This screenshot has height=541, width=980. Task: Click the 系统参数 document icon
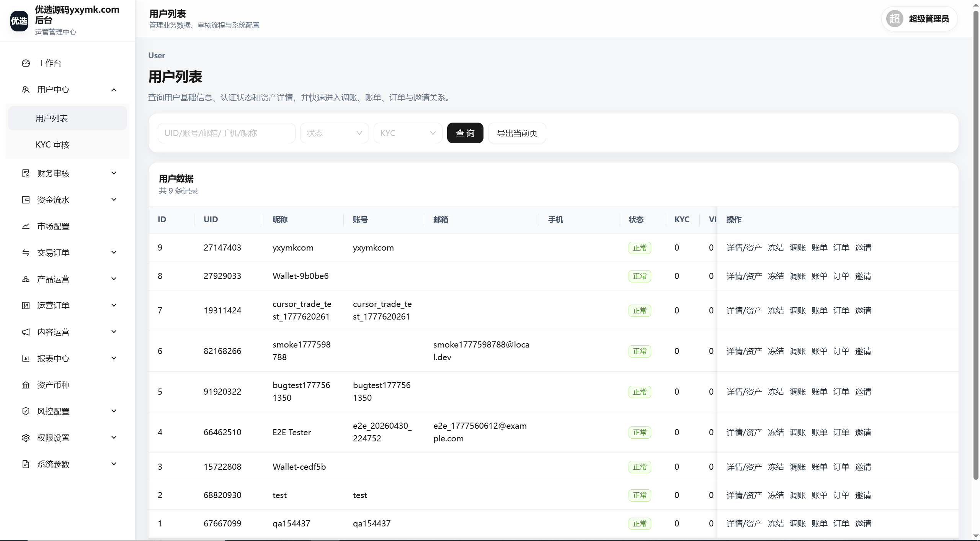(x=26, y=464)
